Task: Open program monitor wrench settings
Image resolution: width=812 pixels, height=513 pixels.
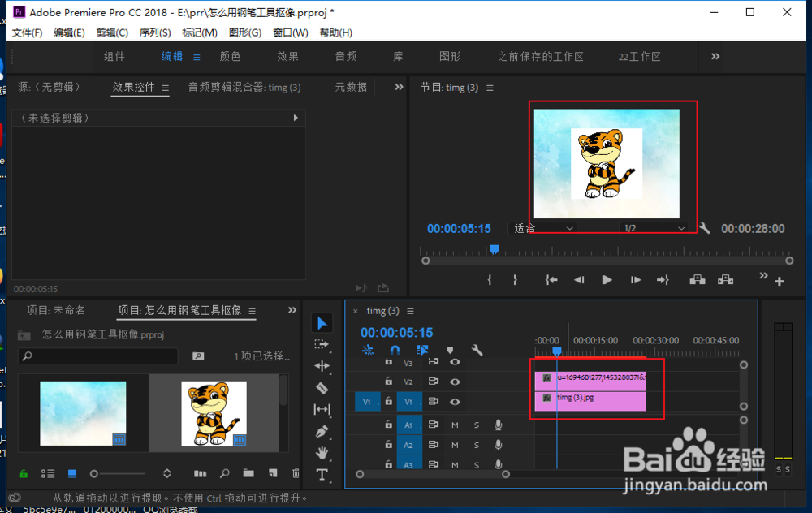Action: coord(704,228)
